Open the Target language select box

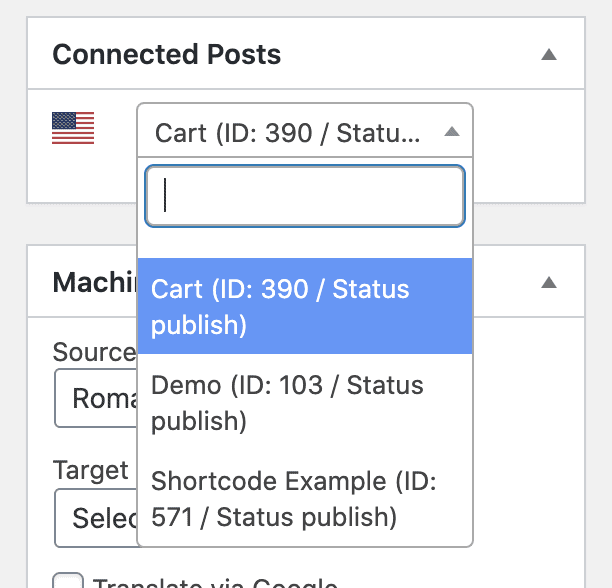[x=96, y=518]
